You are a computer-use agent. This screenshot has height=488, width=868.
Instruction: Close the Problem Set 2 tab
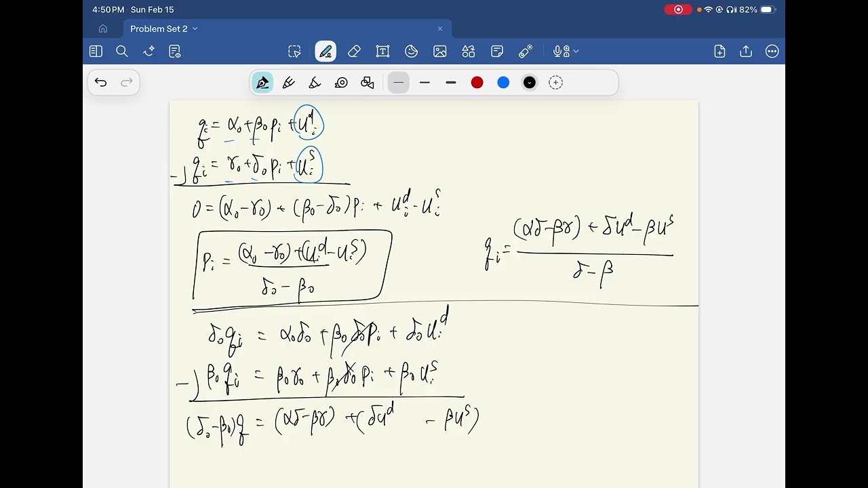click(440, 28)
